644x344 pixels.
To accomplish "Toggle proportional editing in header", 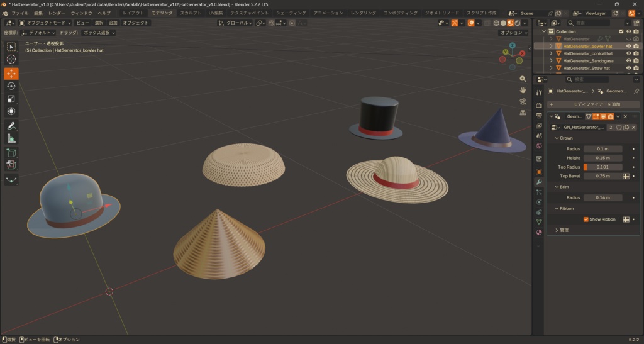I will (292, 23).
